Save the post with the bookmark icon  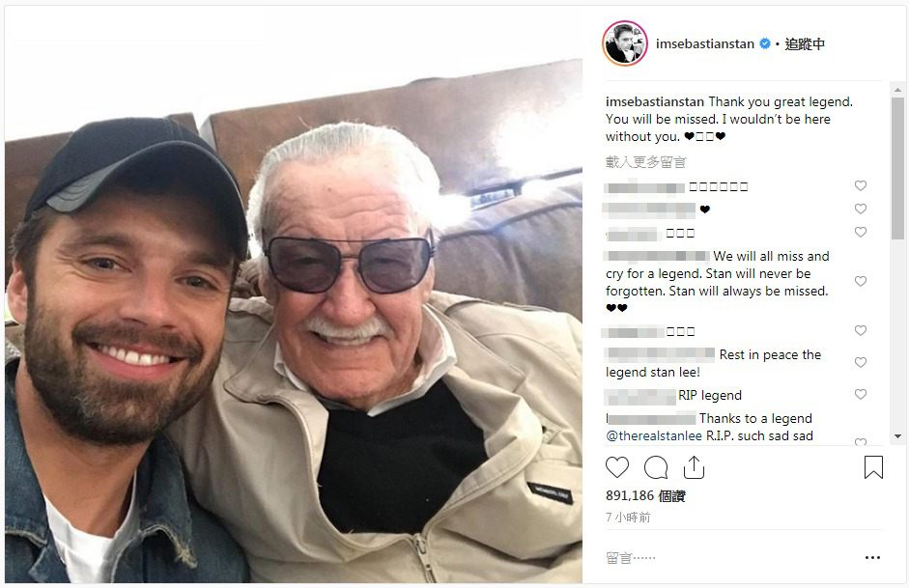click(x=873, y=468)
